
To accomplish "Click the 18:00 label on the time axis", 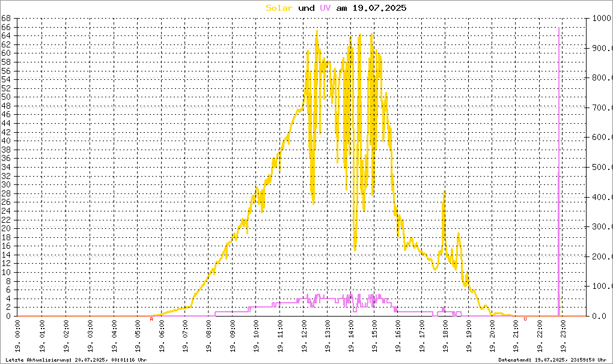I will (445, 338).
